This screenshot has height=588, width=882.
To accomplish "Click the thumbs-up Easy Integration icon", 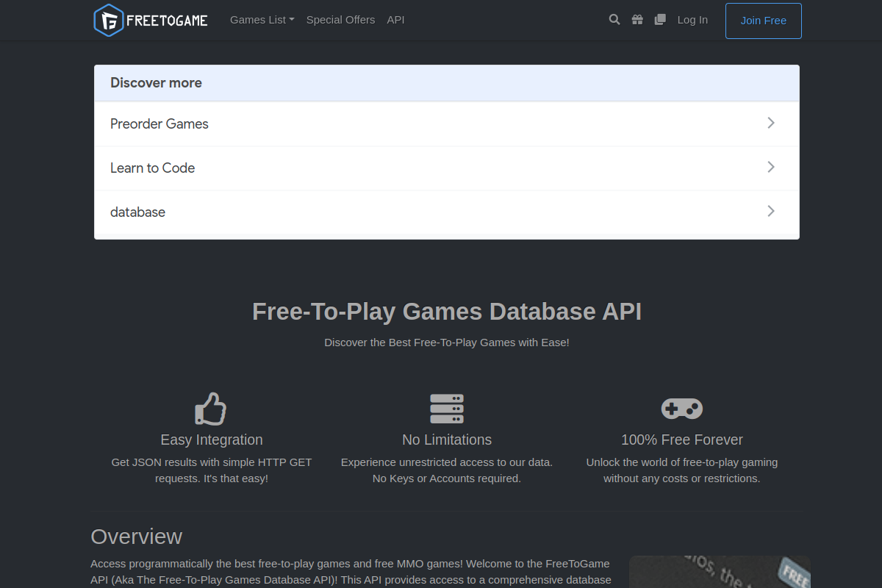I will (211, 409).
